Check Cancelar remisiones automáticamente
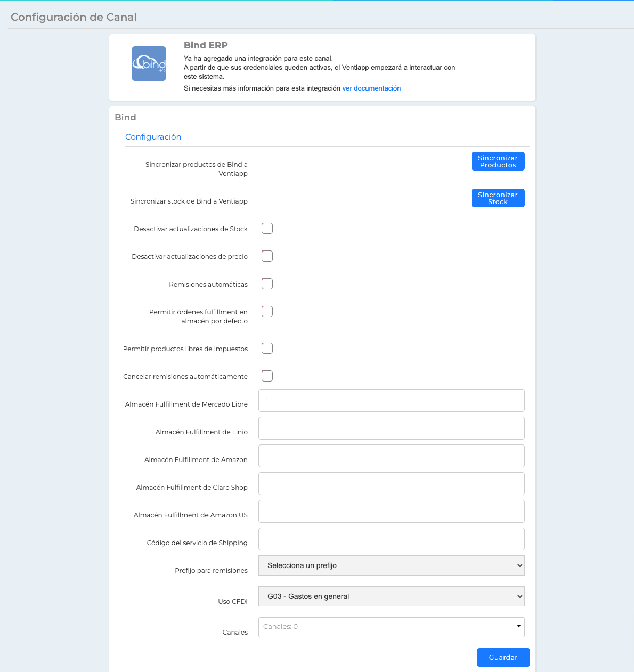This screenshot has width=634, height=672. tap(267, 376)
